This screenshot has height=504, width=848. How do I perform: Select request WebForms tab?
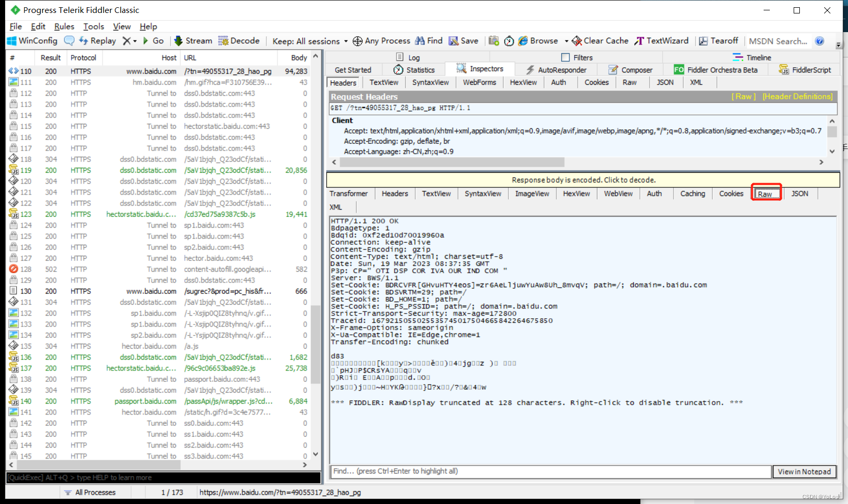[479, 82]
